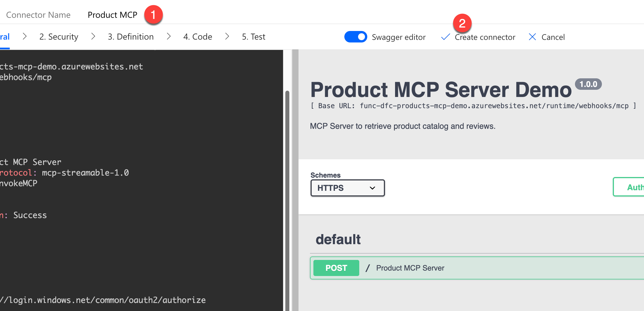
Task: Click the Create connector label
Action: [x=485, y=37]
